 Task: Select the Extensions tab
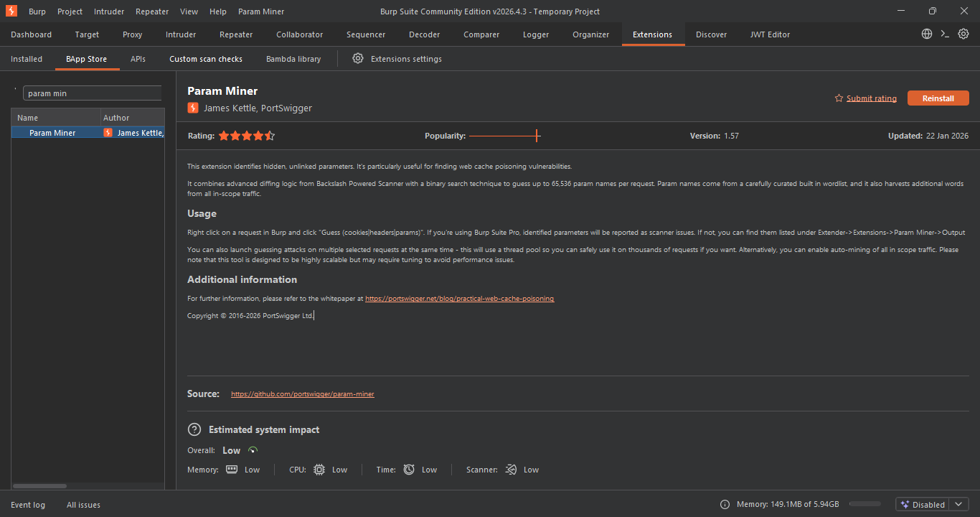653,34
